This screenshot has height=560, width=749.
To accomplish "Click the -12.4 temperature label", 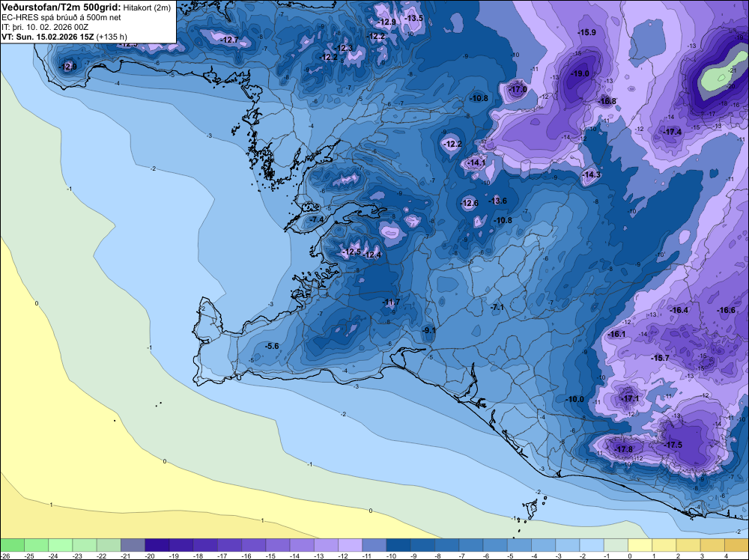I will (x=372, y=255).
